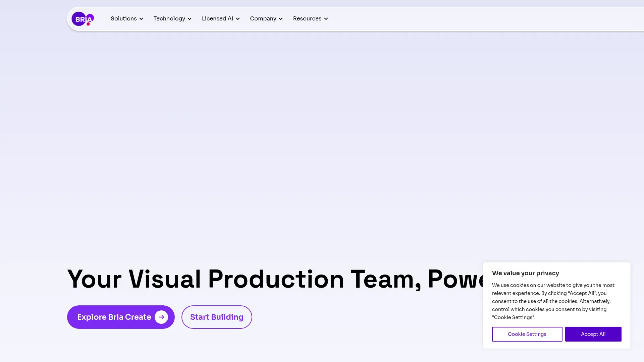Expand the chevron next to Resources

tap(326, 19)
